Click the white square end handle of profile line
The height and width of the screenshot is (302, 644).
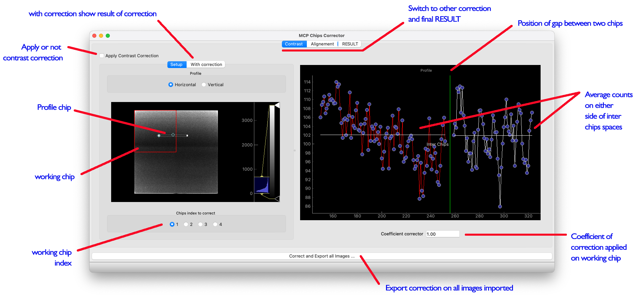coord(187,136)
